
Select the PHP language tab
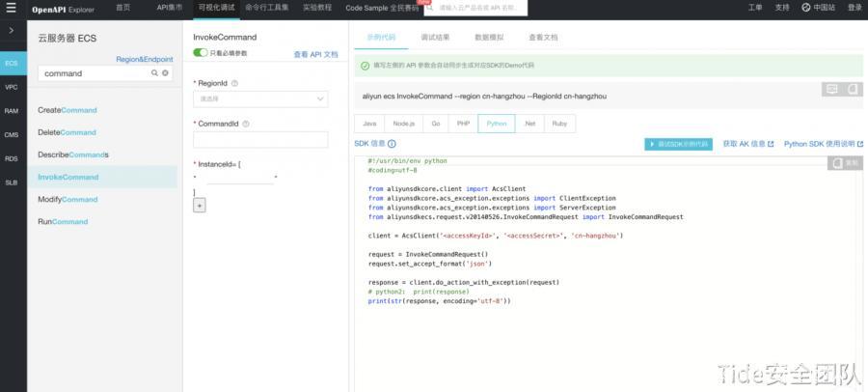463,124
